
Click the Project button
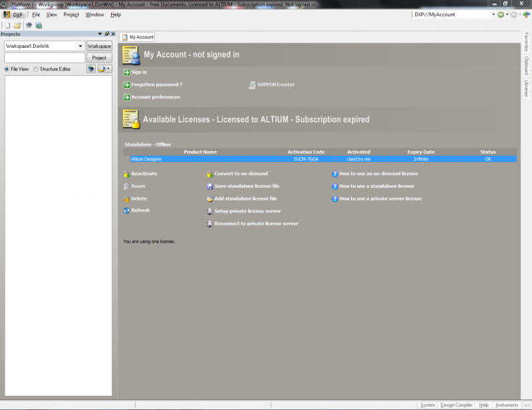pyautogui.click(x=99, y=58)
